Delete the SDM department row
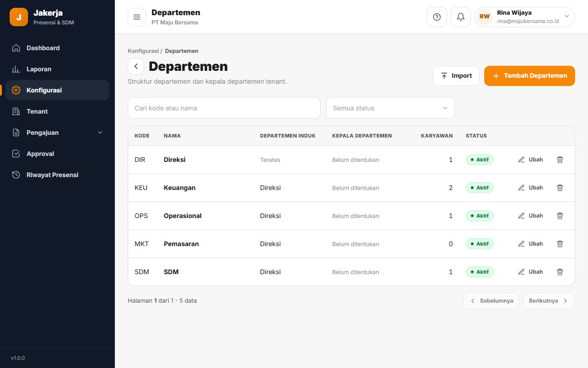This screenshot has height=368, width=588. (560, 272)
